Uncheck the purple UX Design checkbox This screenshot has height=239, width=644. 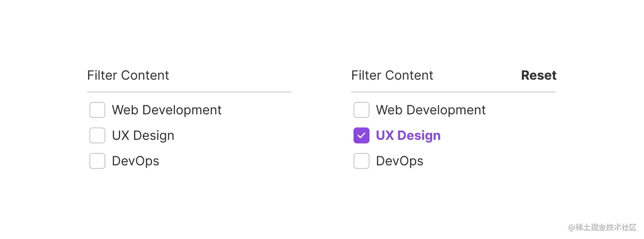point(361,136)
